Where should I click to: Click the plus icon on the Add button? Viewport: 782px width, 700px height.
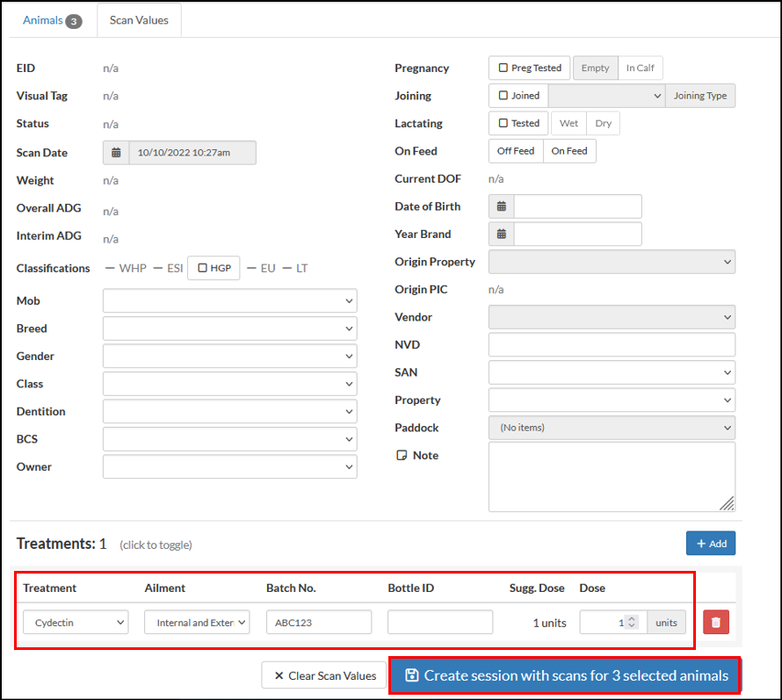[700, 543]
